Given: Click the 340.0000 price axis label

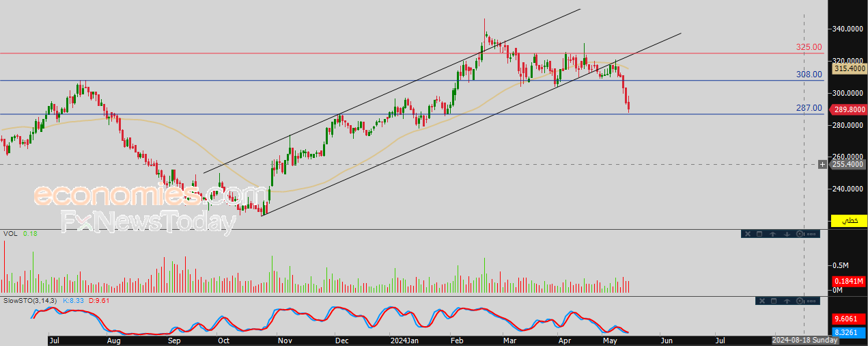Looking at the screenshot, I should [849, 29].
